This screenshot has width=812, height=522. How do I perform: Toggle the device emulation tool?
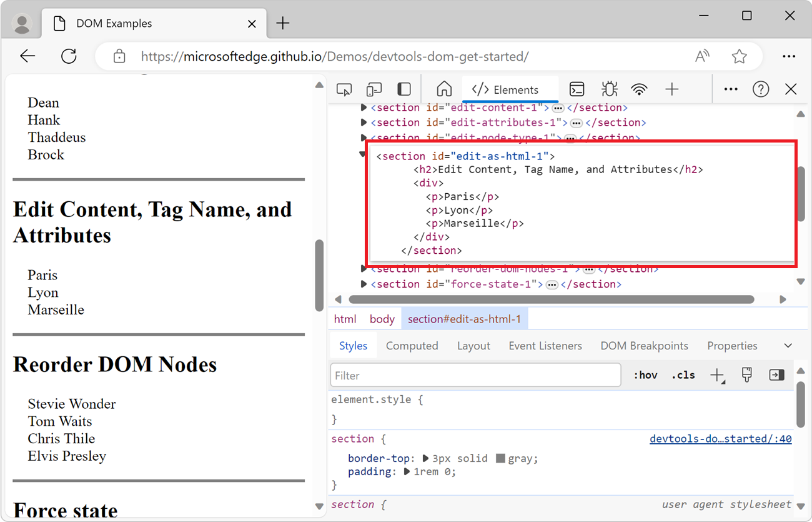click(374, 89)
